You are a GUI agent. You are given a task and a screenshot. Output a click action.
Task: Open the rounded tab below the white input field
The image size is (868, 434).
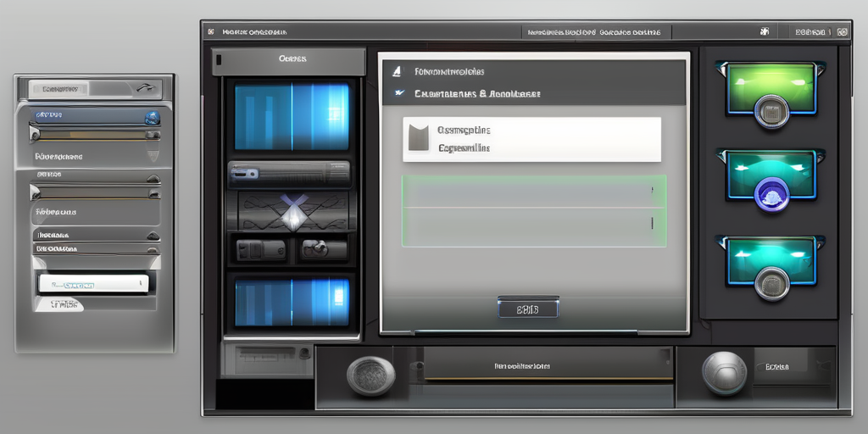click(59, 304)
